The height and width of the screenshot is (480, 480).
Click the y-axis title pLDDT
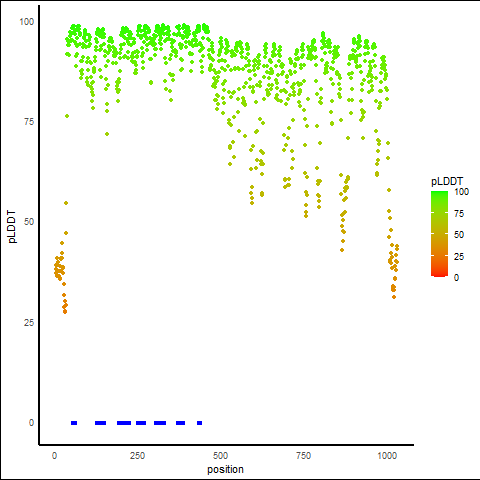click(x=12, y=227)
